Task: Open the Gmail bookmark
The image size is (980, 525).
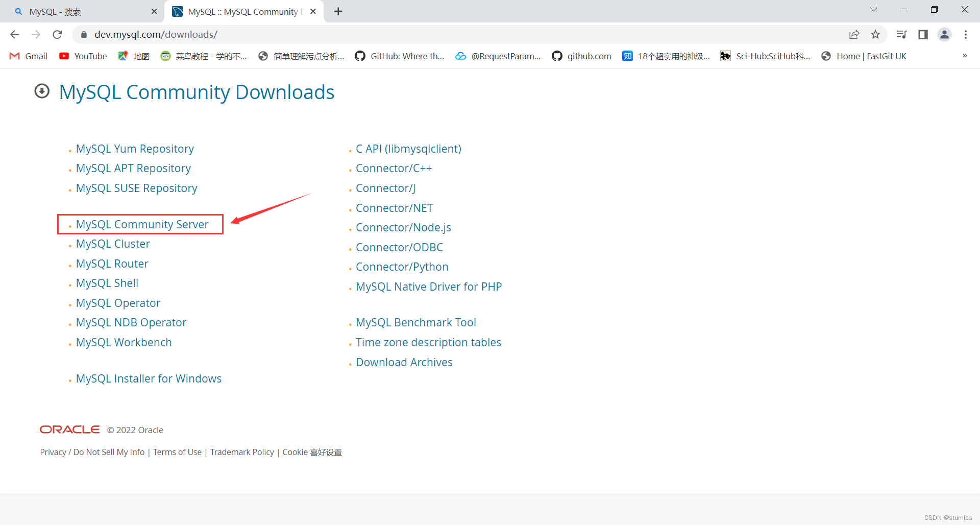Action: [29, 56]
